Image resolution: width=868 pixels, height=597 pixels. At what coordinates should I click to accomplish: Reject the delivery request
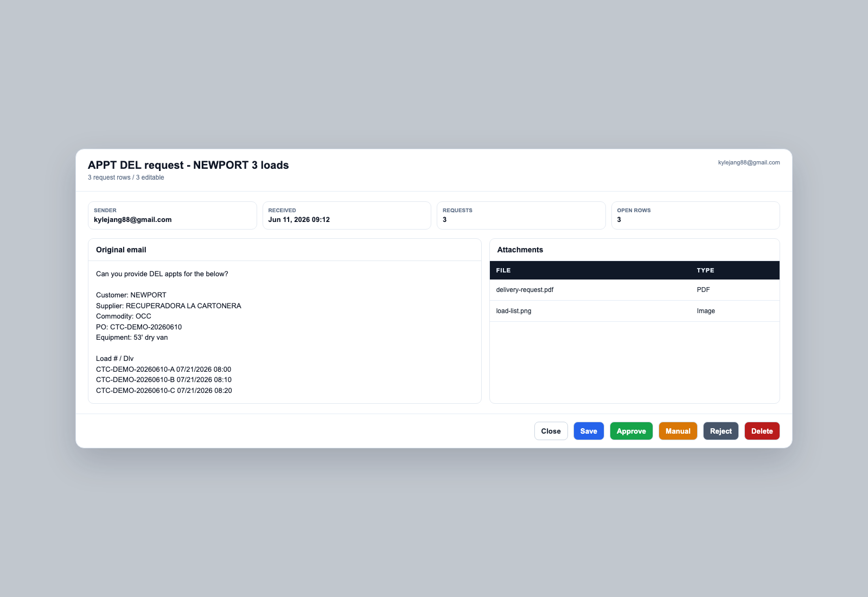pos(721,431)
